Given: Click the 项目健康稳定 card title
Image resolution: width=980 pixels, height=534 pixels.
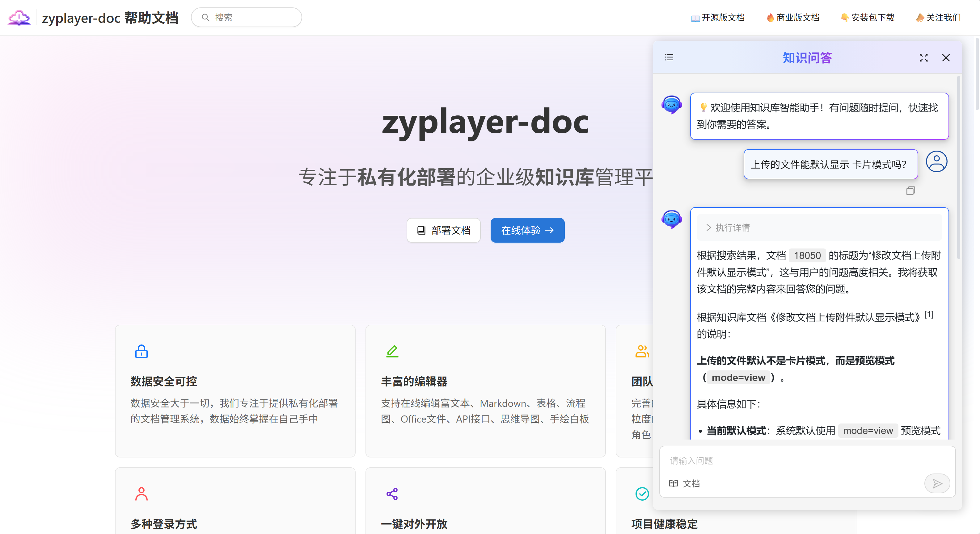Looking at the screenshot, I should click(664, 524).
